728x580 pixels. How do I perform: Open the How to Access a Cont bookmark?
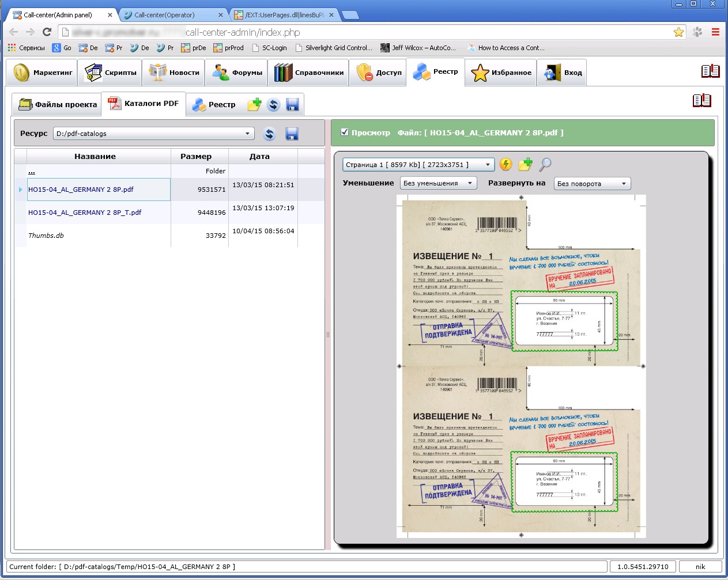coord(506,48)
